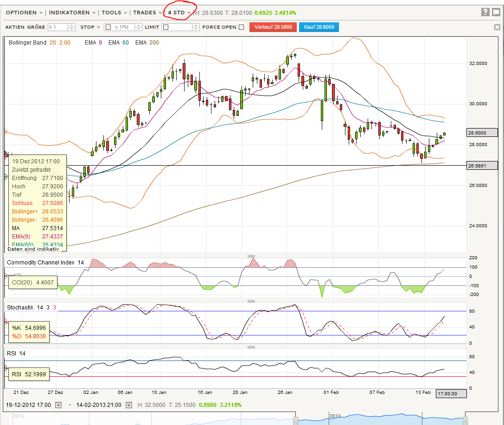Select Commodity Channel Index 14 title
The image size is (504, 425).
[x=45, y=263]
